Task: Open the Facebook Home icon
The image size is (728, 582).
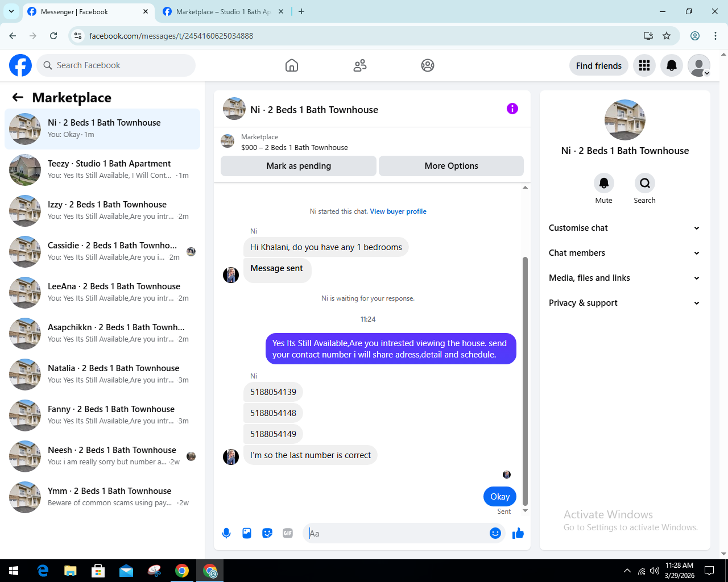Action: (x=292, y=65)
